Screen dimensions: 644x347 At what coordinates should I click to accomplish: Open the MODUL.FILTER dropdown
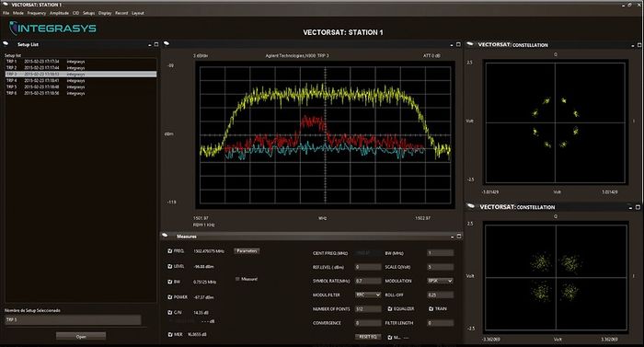pyautogui.click(x=368, y=295)
